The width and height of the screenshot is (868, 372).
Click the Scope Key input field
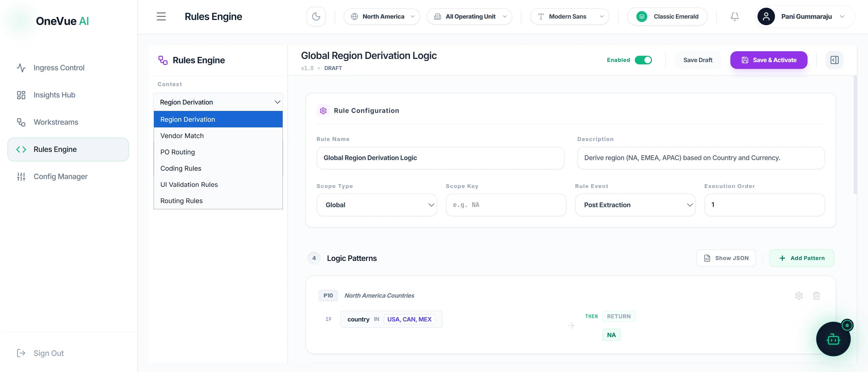[x=506, y=205]
